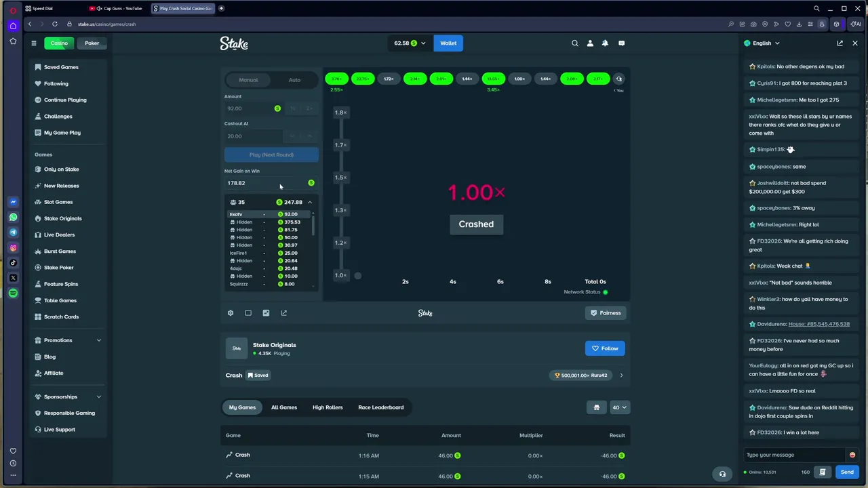Open Fairness info
This screenshot has height=488, width=868.
pyautogui.click(x=606, y=313)
